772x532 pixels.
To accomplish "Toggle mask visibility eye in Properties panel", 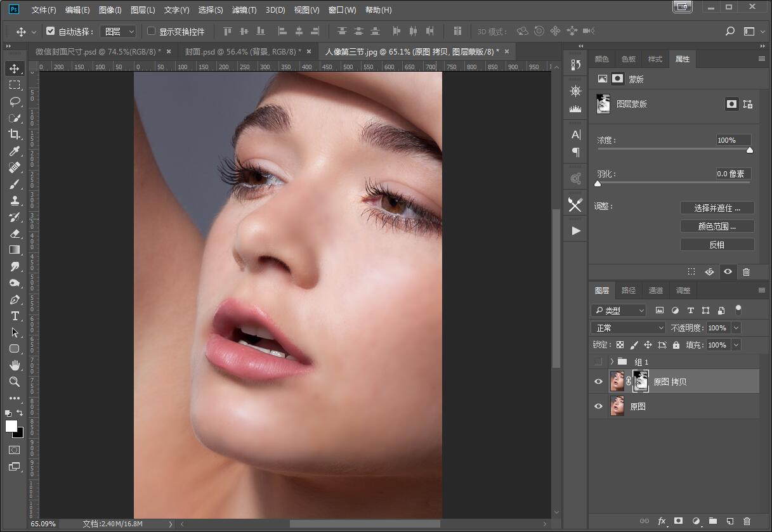I will (728, 272).
